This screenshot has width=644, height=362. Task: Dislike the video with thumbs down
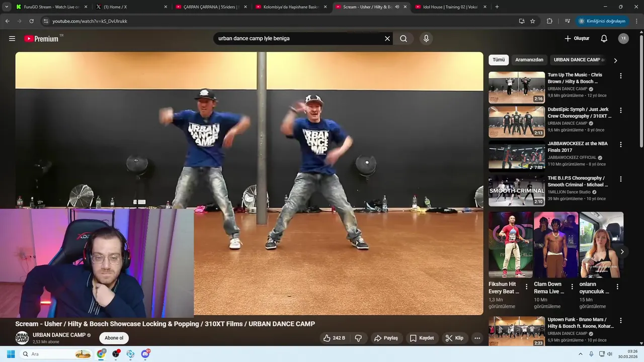click(x=358, y=338)
